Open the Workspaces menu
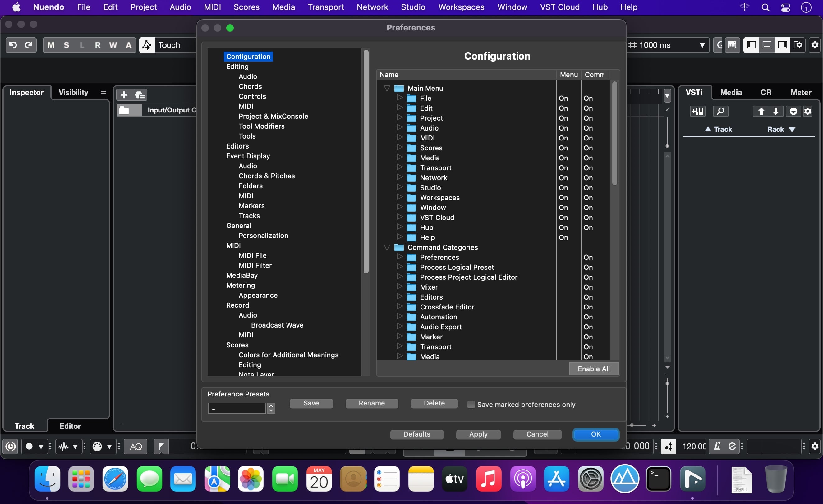The height and width of the screenshot is (504, 823). (461, 7)
